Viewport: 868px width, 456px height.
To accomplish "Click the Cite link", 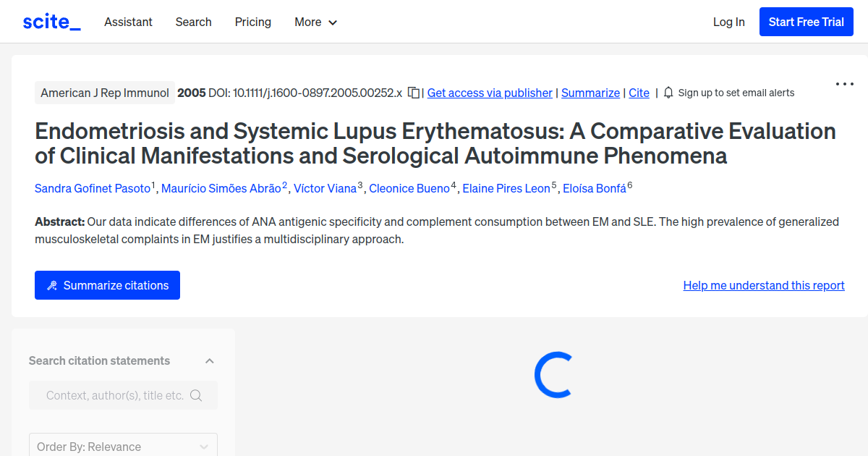I will point(639,93).
